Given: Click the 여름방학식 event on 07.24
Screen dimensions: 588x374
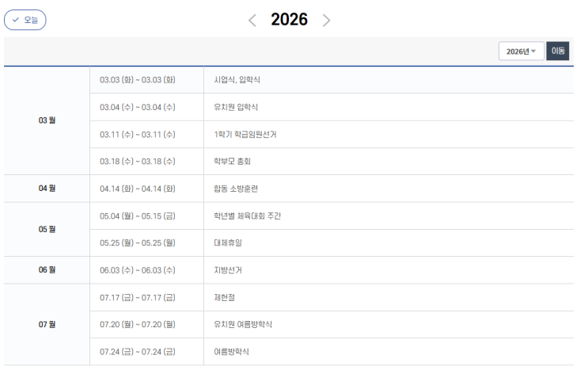Looking at the screenshot, I should (232, 351).
